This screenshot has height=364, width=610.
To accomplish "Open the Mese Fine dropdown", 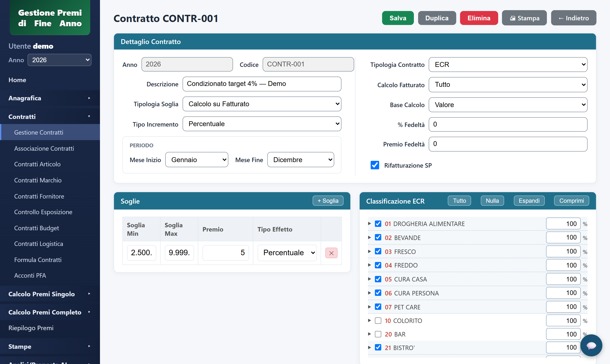I will [301, 160].
